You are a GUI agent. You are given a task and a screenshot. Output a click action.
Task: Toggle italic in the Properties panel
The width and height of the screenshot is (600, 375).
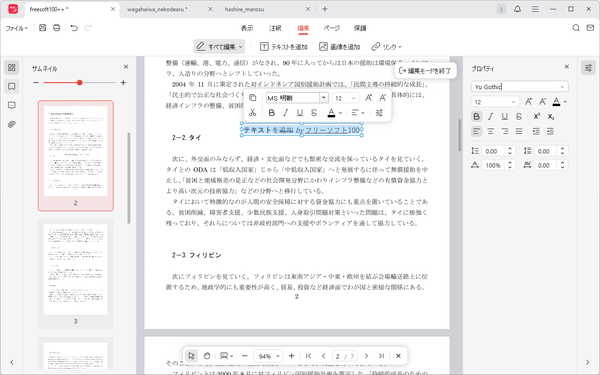click(491, 116)
